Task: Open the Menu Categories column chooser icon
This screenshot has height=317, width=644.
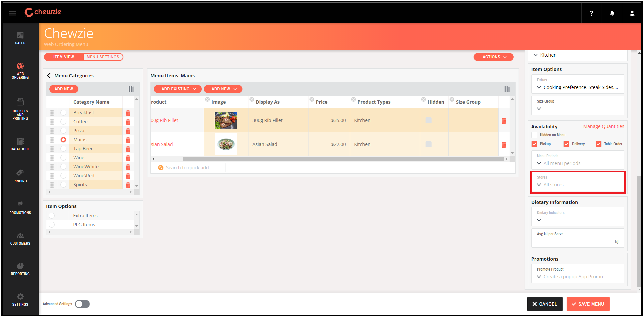Action: [x=131, y=89]
